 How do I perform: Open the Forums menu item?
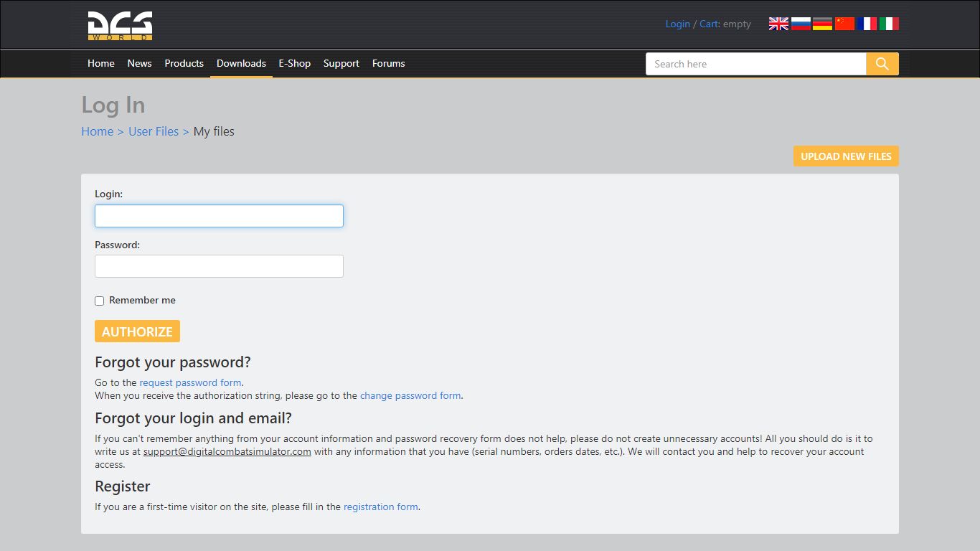(389, 63)
